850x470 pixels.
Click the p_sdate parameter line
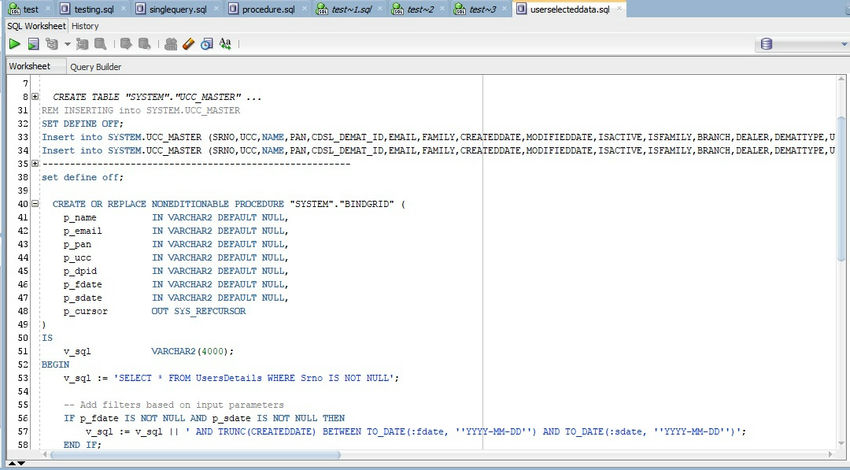click(176, 298)
